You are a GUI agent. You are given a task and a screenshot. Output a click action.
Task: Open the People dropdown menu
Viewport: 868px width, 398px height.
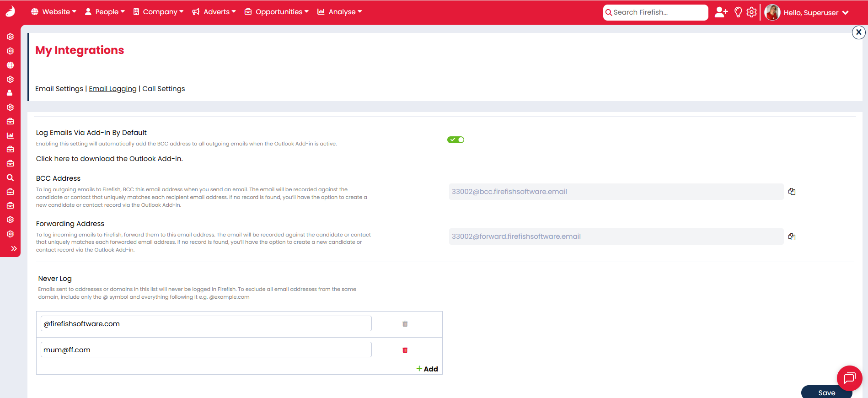click(105, 12)
